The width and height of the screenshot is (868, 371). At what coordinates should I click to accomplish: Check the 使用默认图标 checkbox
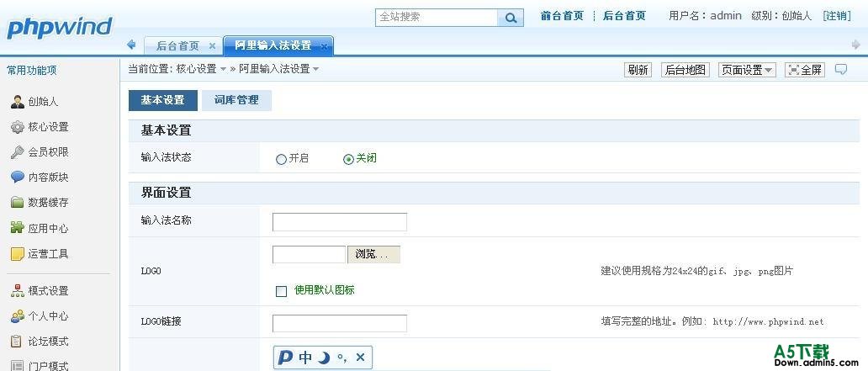point(281,291)
